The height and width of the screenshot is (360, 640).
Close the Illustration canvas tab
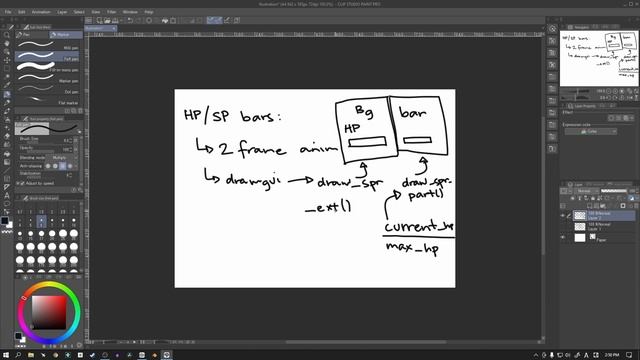114,28
